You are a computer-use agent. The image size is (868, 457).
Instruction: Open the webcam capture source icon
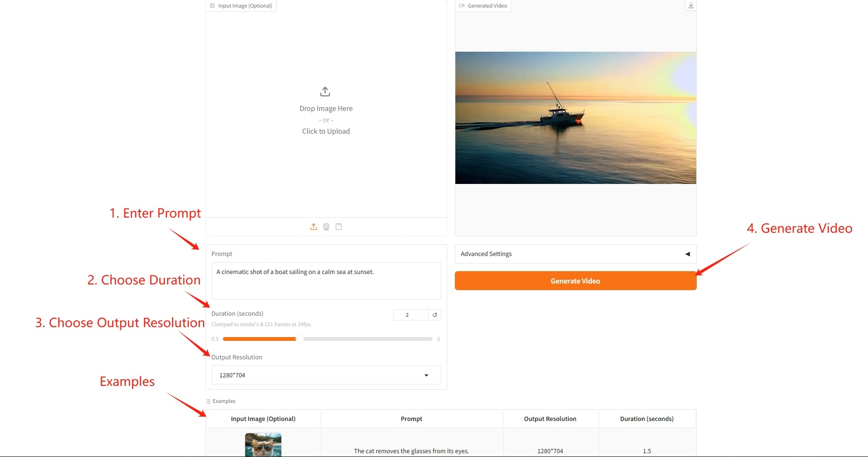pyautogui.click(x=326, y=227)
